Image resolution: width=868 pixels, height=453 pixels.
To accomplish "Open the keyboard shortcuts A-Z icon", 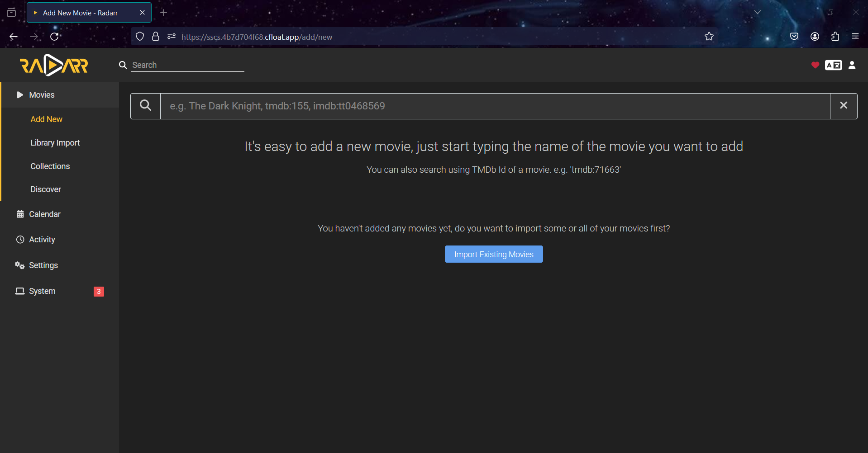I will 833,65.
